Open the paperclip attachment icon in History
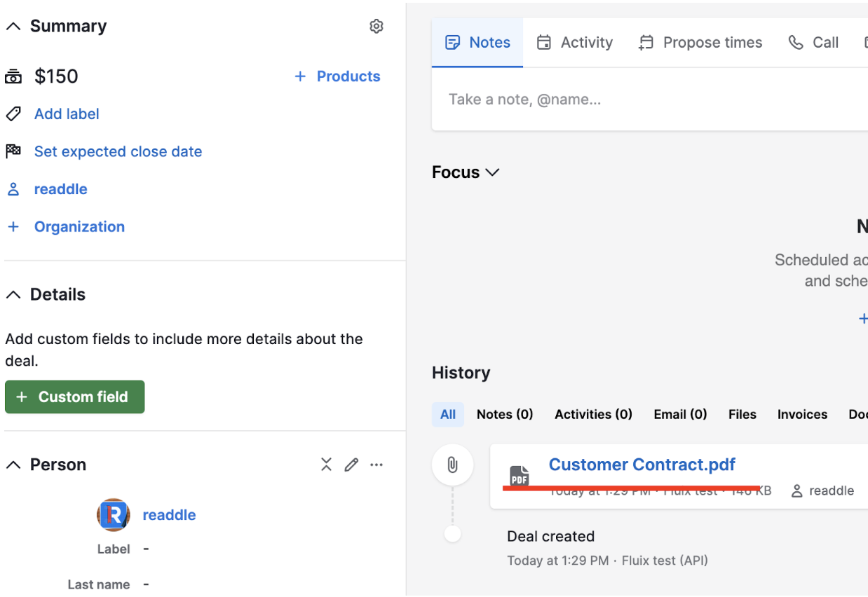 452,464
